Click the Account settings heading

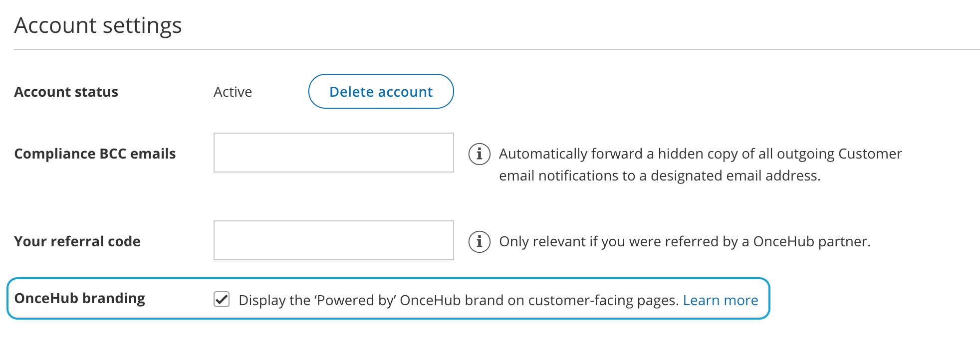[x=98, y=25]
